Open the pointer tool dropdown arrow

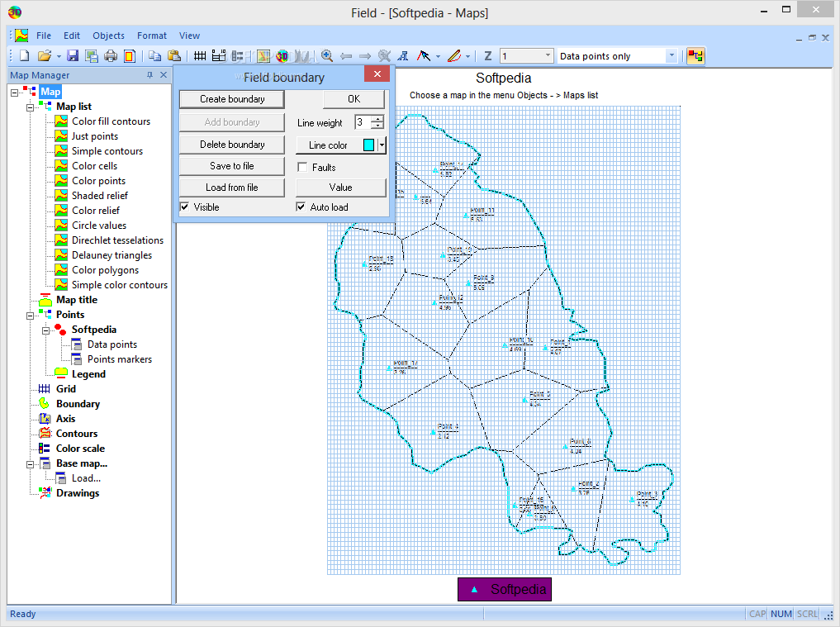[x=439, y=56]
